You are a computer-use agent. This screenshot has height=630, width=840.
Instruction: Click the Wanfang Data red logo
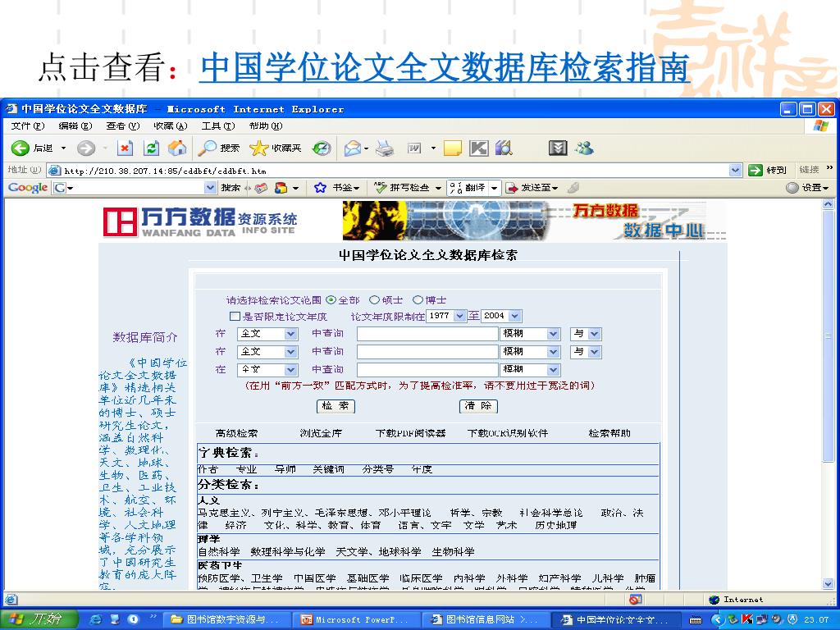point(120,221)
